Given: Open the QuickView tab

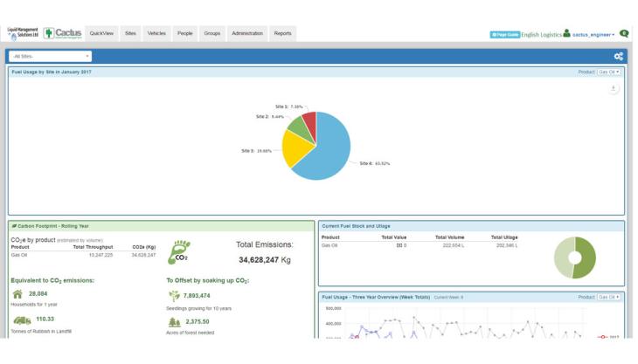Looking at the screenshot, I should coord(101,33).
